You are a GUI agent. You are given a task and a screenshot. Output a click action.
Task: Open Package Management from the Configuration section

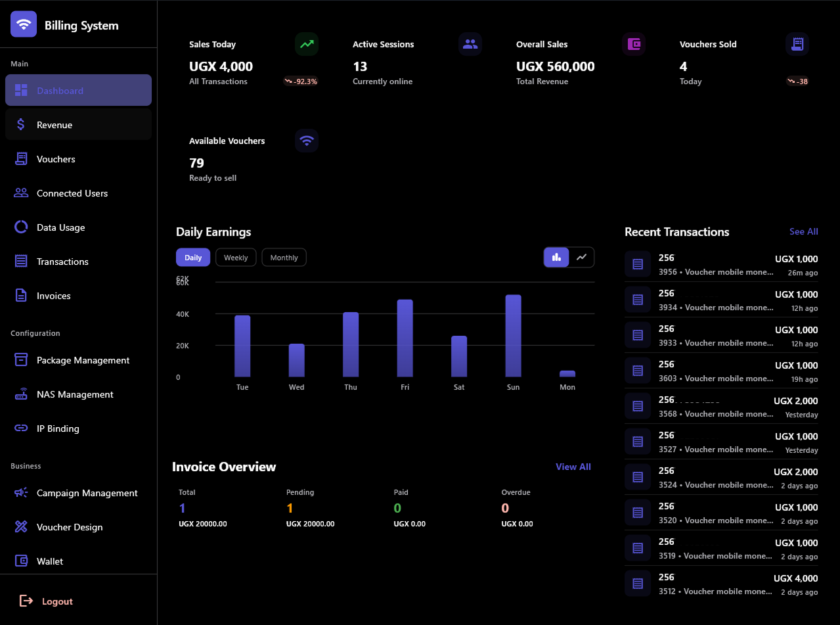coord(82,360)
